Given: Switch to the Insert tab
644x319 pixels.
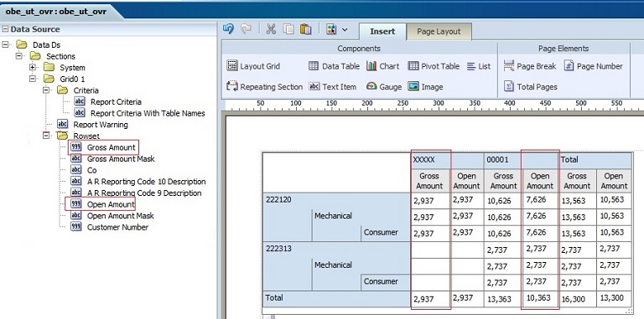Looking at the screenshot, I should [382, 32].
